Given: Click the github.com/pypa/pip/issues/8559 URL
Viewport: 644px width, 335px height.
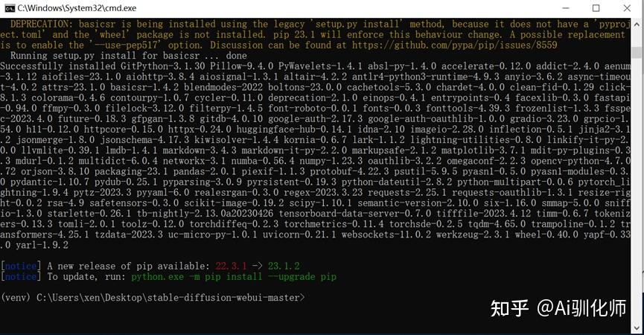Looking at the screenshot, I should coord(455,45).
